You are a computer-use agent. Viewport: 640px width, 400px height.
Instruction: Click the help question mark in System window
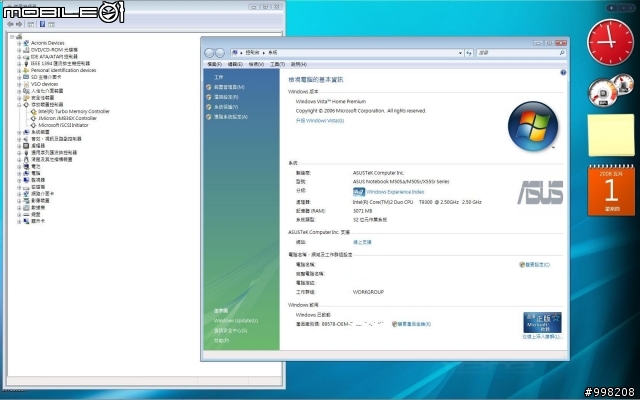pos(563,73)
